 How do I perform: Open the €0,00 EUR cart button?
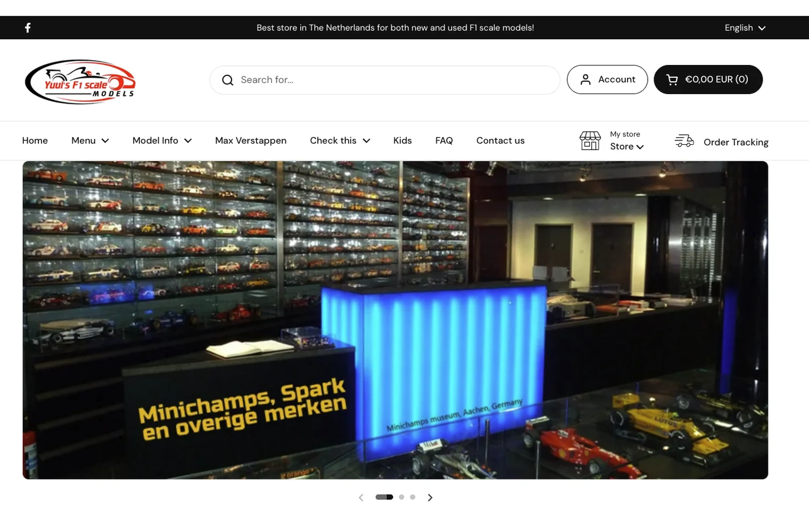coord(708,79)
